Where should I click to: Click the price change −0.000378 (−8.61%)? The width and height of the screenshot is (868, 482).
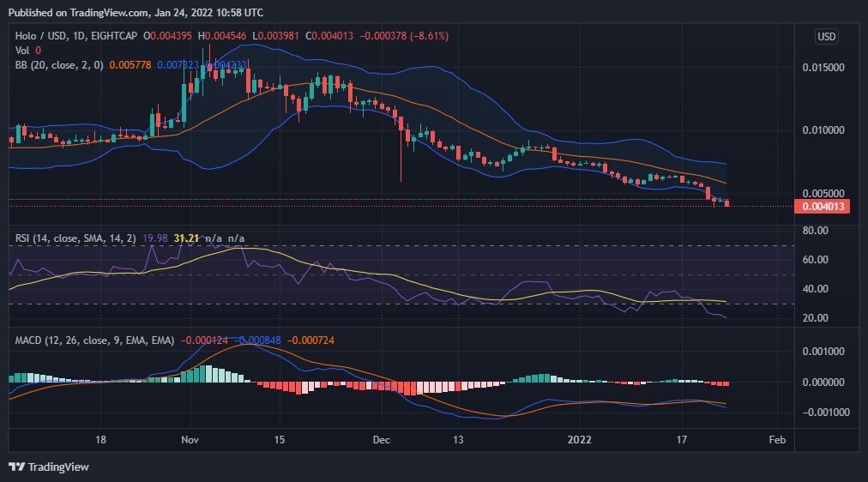point(404,36)
